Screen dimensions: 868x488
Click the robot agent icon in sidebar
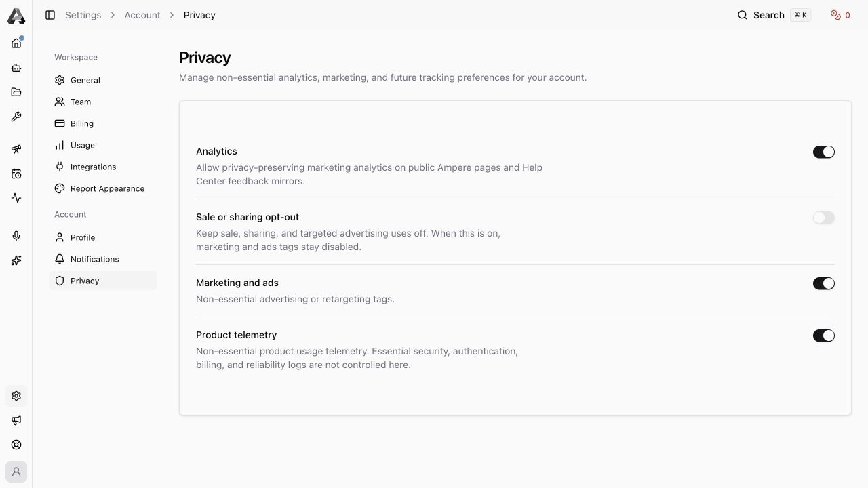(x=16, y=68)
